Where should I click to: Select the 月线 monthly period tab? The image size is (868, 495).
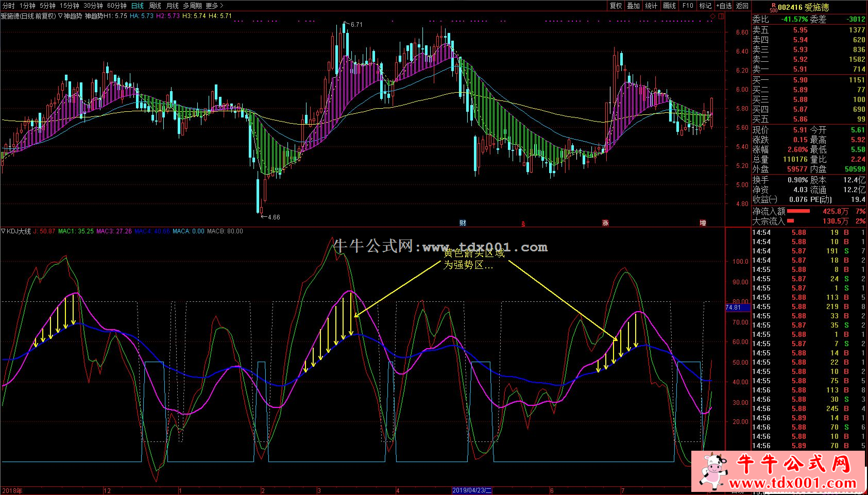[x=173, y=6]
